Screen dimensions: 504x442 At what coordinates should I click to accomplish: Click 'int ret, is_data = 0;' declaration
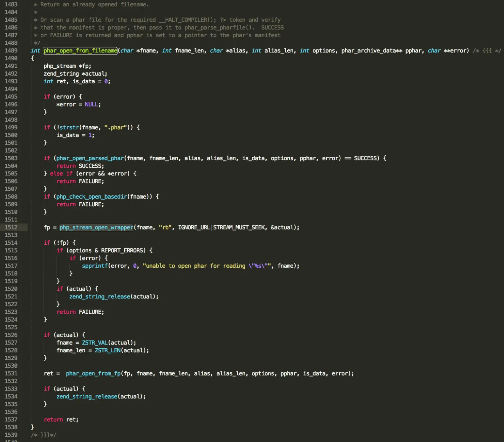point(77,82)
